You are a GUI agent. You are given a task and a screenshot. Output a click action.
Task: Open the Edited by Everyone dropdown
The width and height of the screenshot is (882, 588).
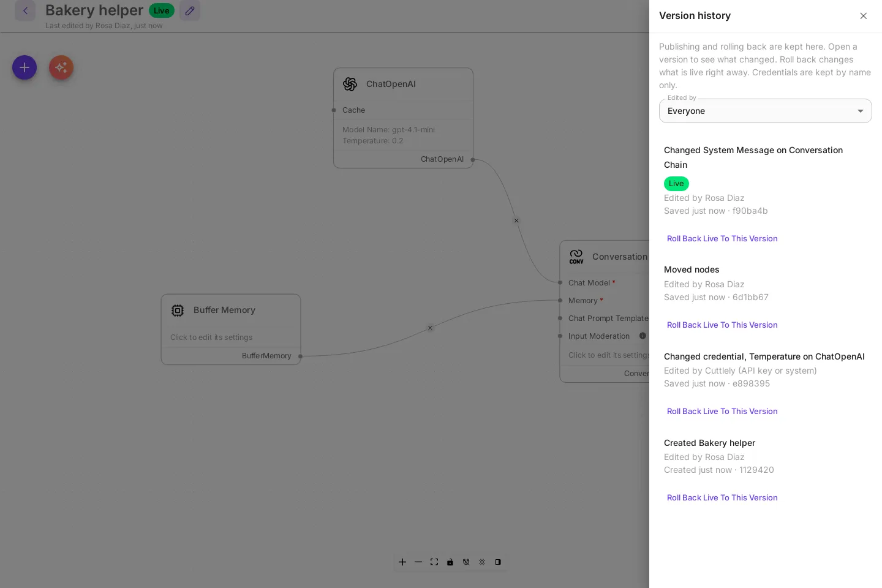point(766,111)
